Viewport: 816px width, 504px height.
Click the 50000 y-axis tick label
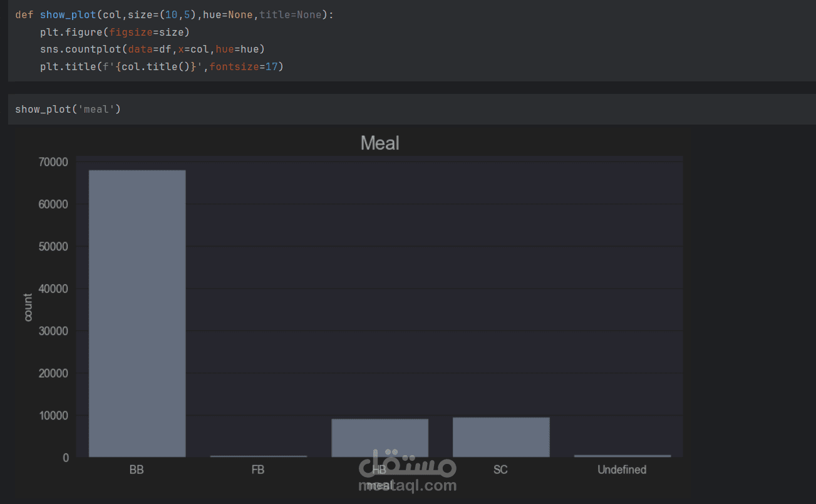pyautogui.click(x=53, y=247)
